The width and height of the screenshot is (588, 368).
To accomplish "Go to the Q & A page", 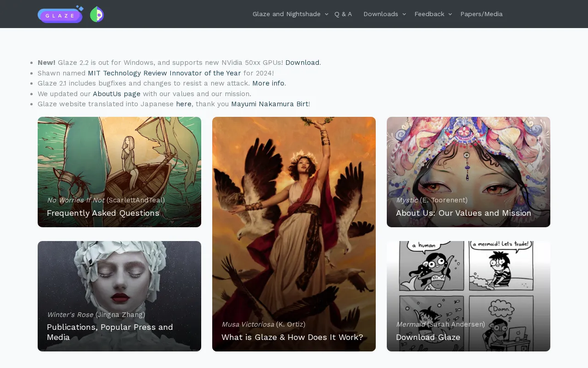I will tap(343, 14).
